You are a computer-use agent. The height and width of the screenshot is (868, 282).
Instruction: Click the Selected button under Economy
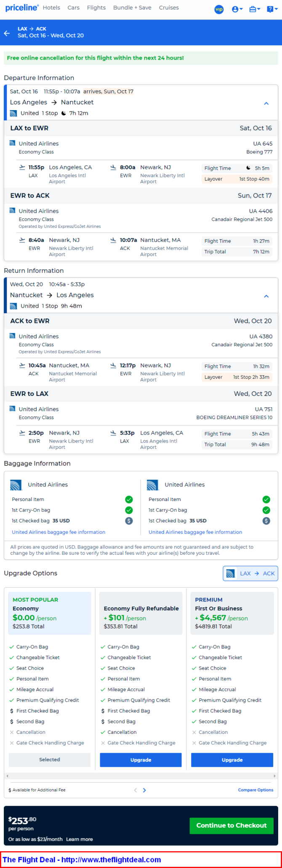(50, 760)
